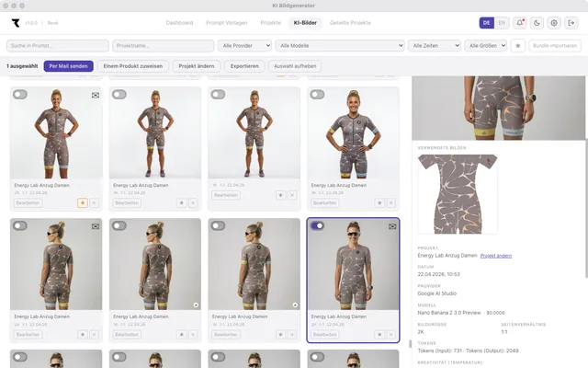Viewport: 588px width, 368px height.
Task: Select the card with orange star via toggle
Action: (20, 94)
